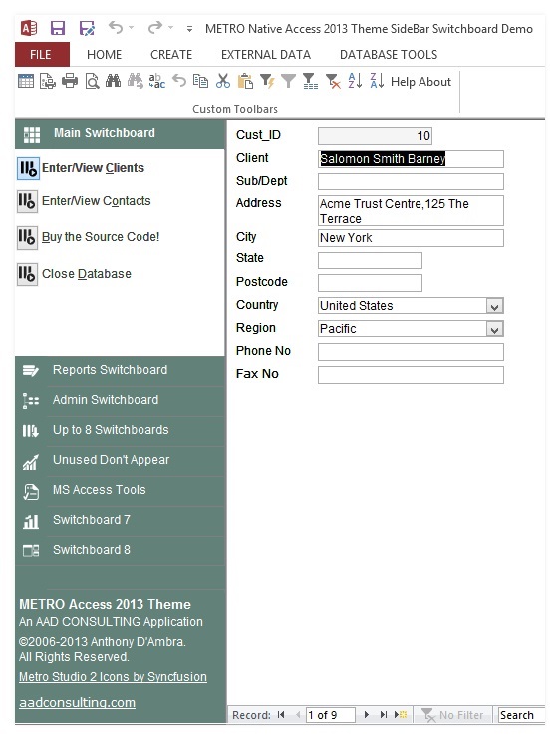
Task: Click the Find binoculars icon
Action: click(x=114, y=81)
